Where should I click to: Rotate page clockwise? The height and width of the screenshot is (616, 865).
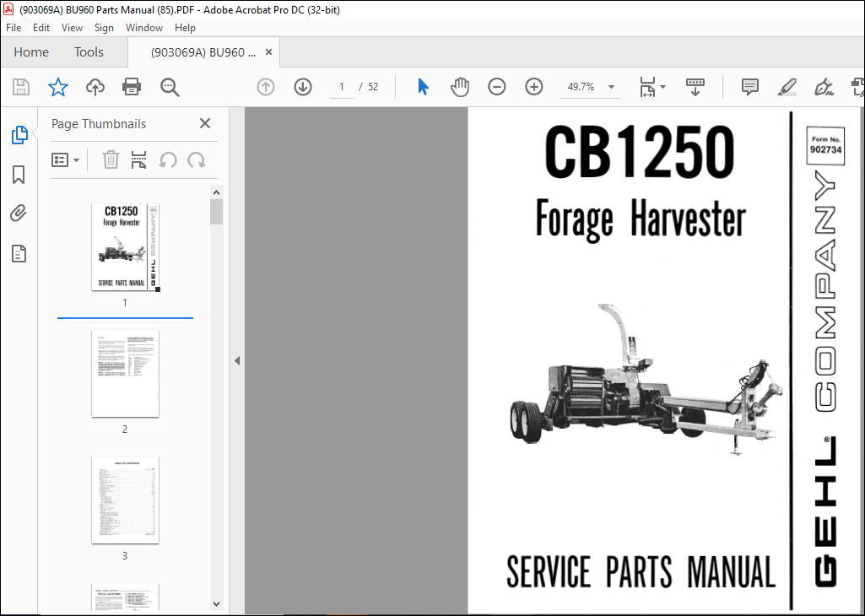tap(197, 160)
